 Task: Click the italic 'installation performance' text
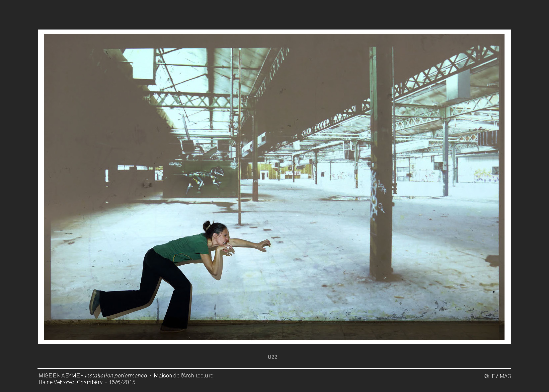pos(116,375)
